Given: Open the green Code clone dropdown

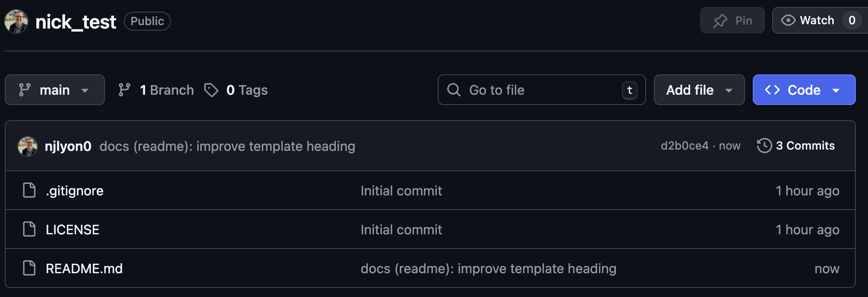Looking at the screenshot, I should point(804,90).
